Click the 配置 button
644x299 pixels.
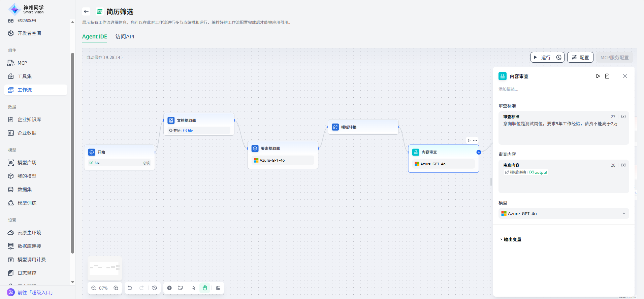(x=580, y=58)
